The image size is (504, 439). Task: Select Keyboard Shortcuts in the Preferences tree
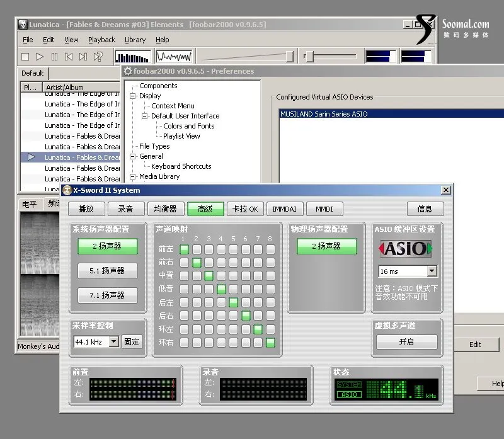click(181, 166)
